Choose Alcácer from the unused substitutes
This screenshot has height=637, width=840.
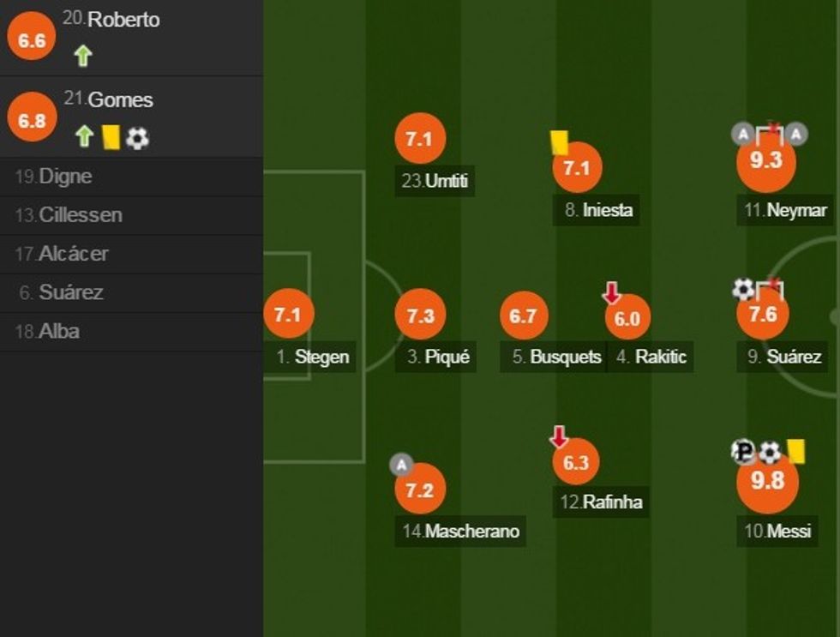[74, 254]
